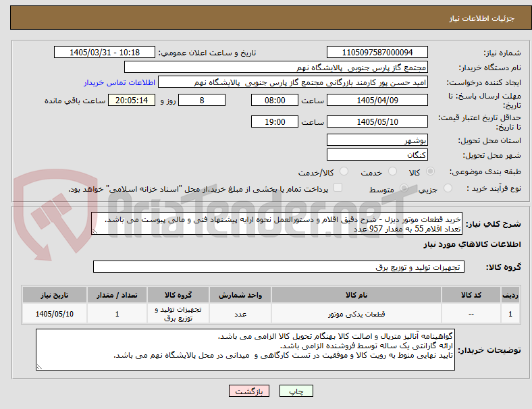This screenshot has height=409, width=532.
Task: Click the announcement date field 1405/03/31 - 10:18
Action: (105, 52)
